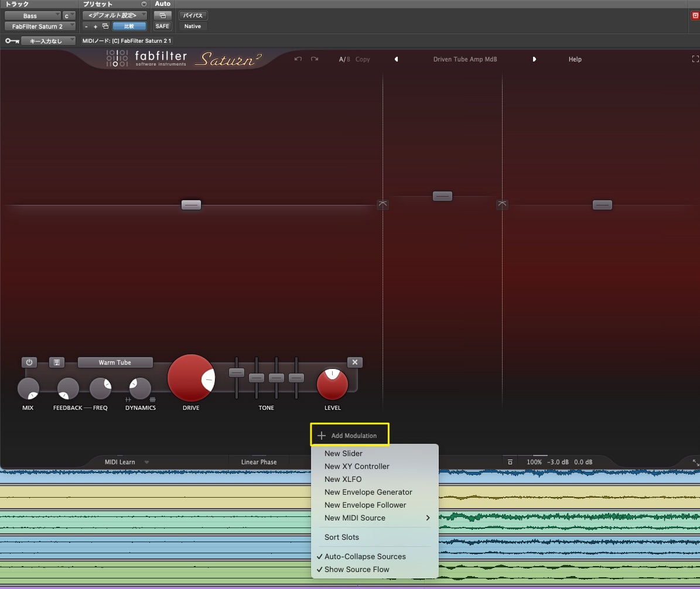This screenshot has width=700, height=589.
Task: Toggle the SAFE automation button
Action: tap(162, 26)
